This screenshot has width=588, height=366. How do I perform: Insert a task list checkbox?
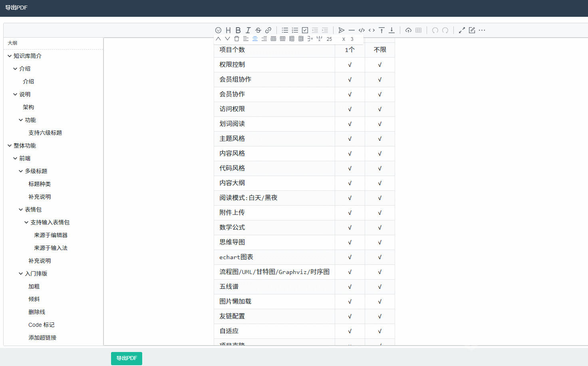coord(305,30)
